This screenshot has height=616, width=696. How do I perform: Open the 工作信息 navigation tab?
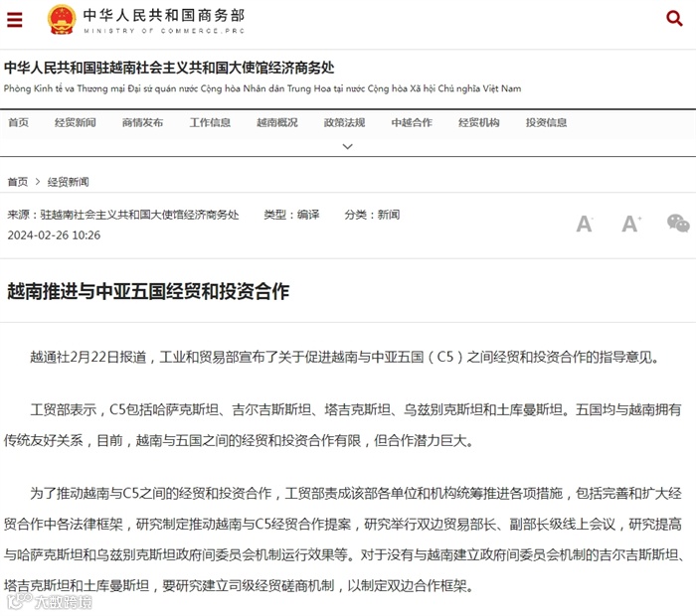[210, 123]
